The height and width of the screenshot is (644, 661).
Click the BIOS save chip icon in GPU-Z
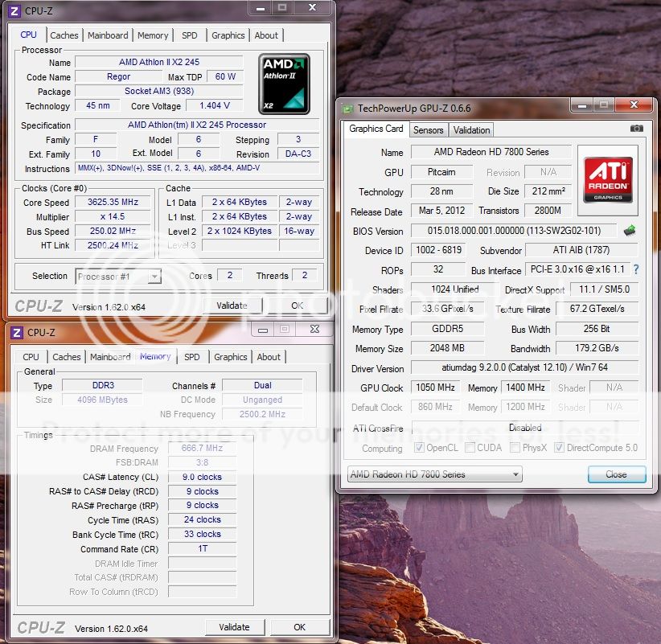pyautogui.click(x=630, y=231)
